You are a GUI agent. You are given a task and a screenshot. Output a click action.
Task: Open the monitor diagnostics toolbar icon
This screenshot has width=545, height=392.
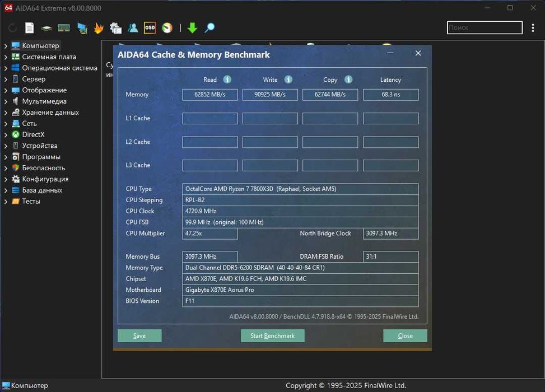tap(82, 28)
